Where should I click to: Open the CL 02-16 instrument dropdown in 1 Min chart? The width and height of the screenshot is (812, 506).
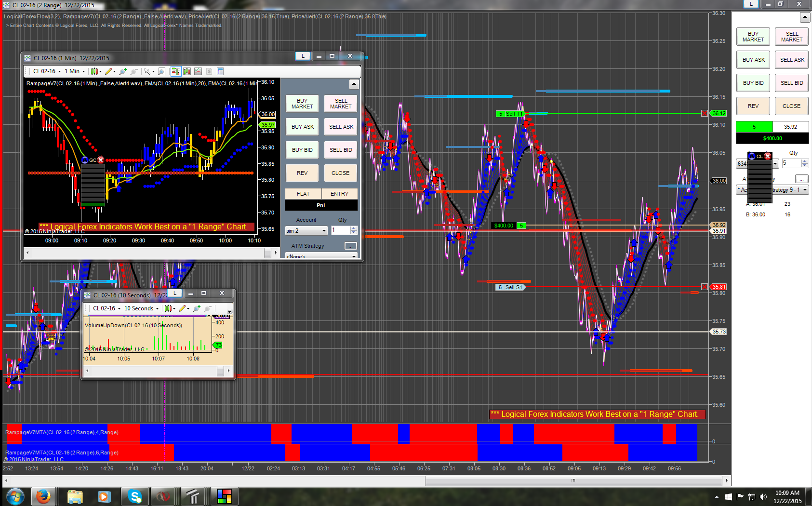click(47, 71)
